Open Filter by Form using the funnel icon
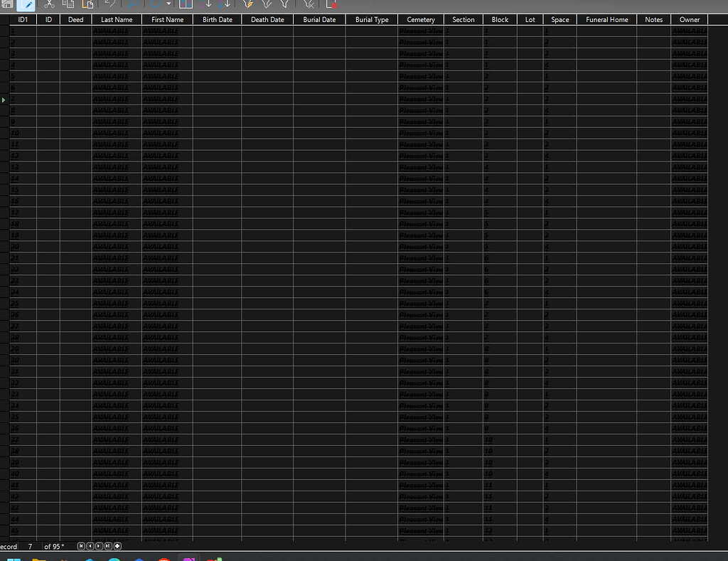 (284, 4)
